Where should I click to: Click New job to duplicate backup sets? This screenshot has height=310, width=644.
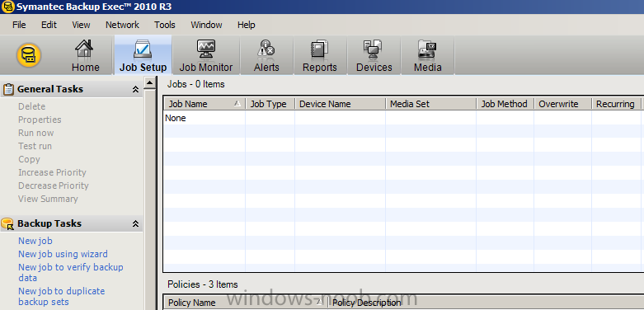pyautogui.click(x=62, y=297)
